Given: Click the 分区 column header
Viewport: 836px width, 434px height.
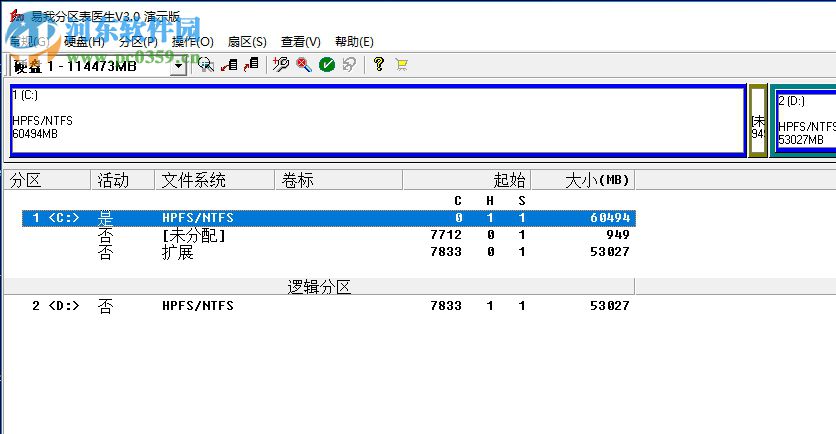Looking at the screenshot, I should click(47, 180).
